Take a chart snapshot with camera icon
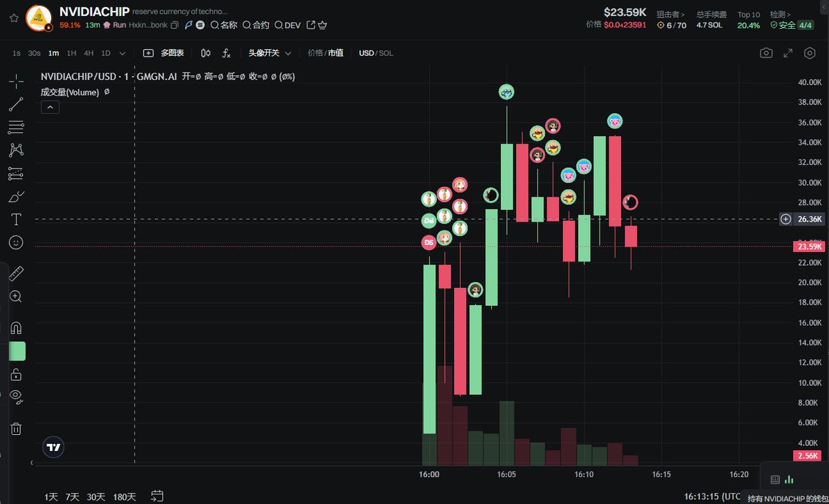The height and width of the screenshot is (504, 829). click(766, 53)
